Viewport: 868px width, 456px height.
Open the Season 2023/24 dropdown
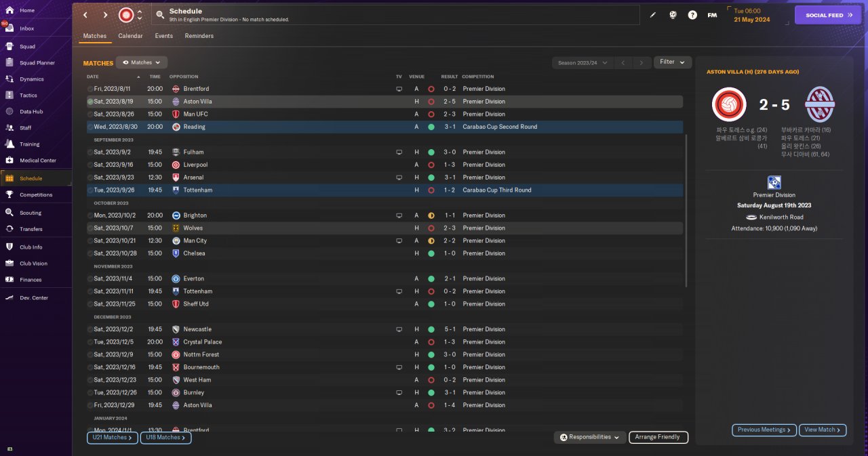(583, 62)
